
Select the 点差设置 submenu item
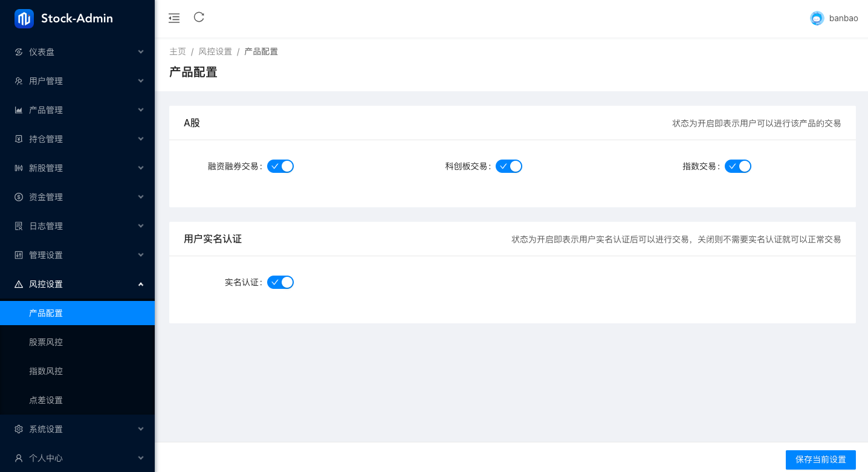[46, 400]
